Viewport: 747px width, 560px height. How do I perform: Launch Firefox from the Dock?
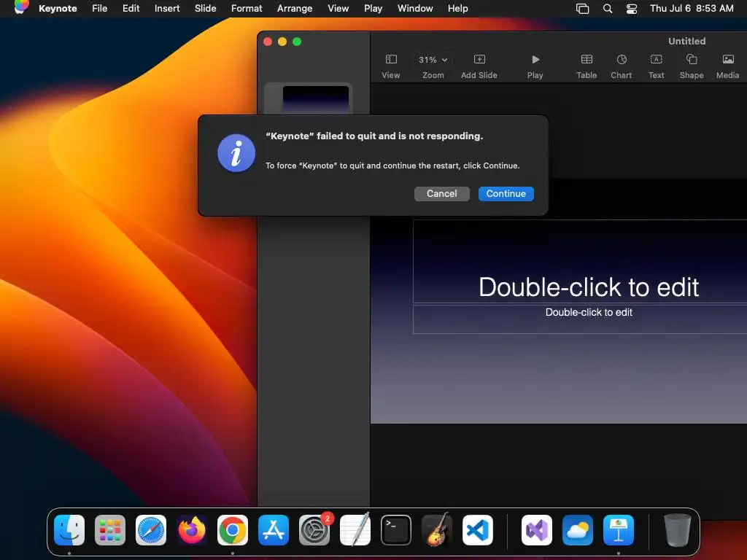coord(192,530)
